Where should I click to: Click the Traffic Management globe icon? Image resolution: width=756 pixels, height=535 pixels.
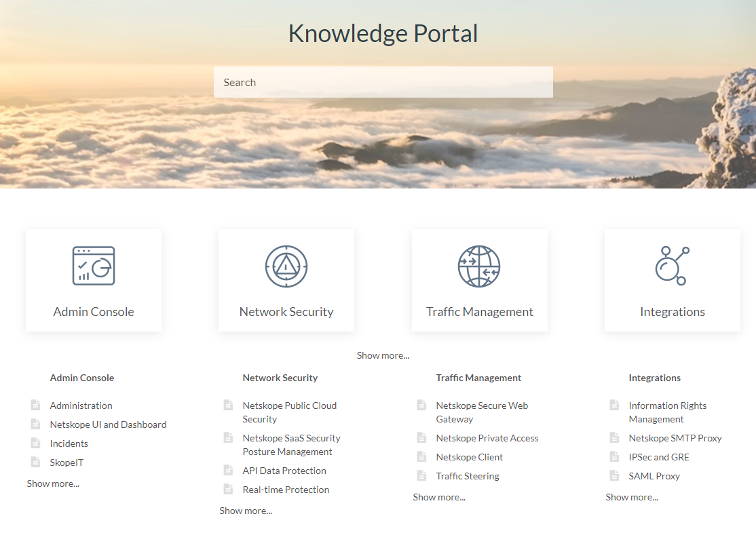(479, 266)
